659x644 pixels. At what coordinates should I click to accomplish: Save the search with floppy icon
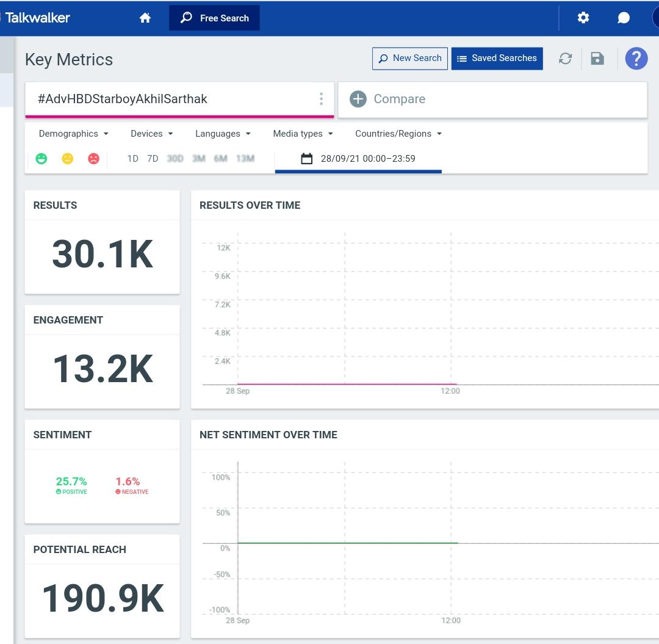[597, 59]
